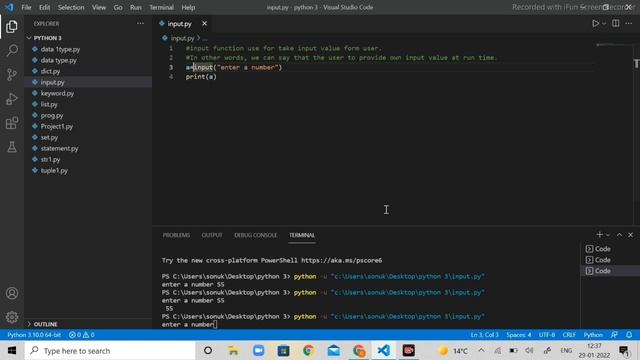Click input.py in the breadcrumb
This screenshot has width=640, height=360.
pos(182,38)
